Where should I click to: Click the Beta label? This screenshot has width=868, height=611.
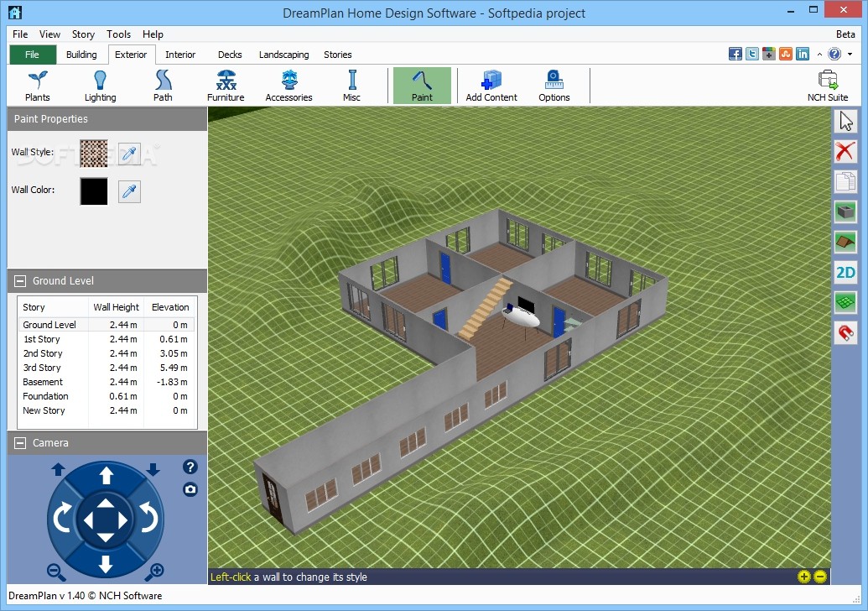coord(845,34)
